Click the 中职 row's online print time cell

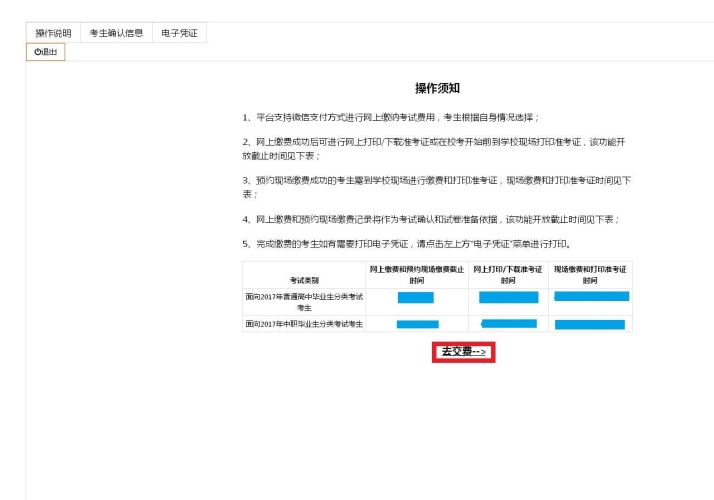(x=508, y=323)
